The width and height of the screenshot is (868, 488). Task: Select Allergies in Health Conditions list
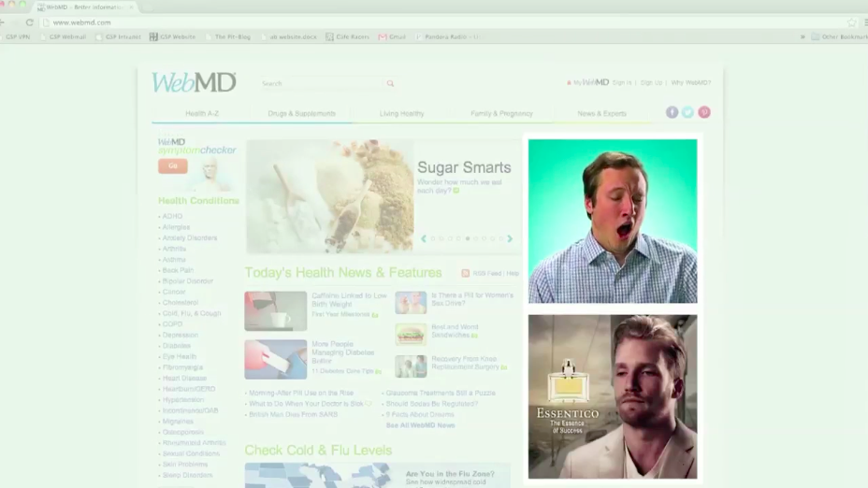[176, 227]
